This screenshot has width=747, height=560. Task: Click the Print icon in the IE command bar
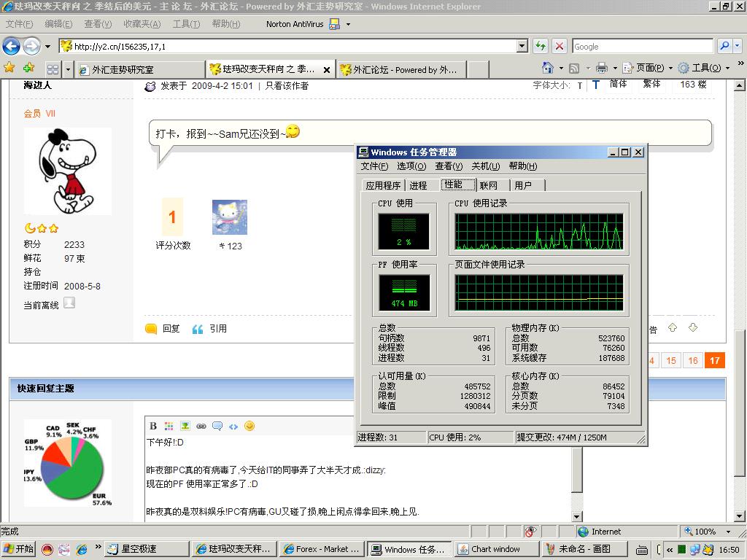point(602,68)
